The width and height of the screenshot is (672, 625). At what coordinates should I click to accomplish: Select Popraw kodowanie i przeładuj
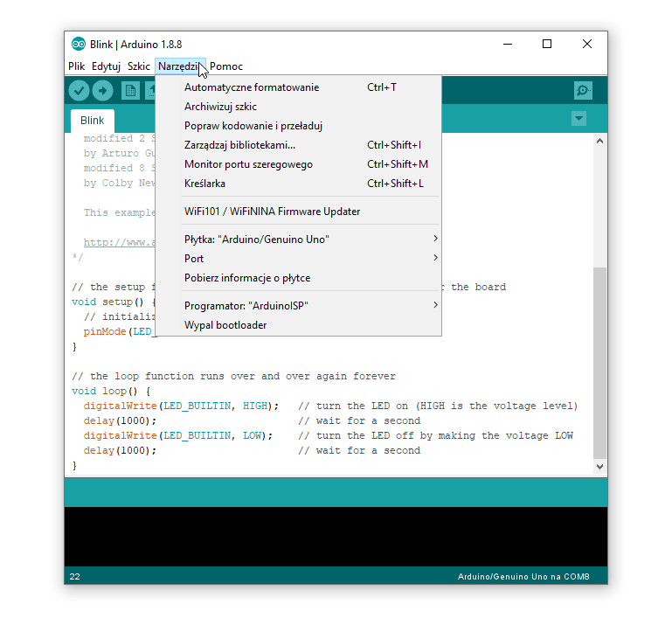click(299, 126)
